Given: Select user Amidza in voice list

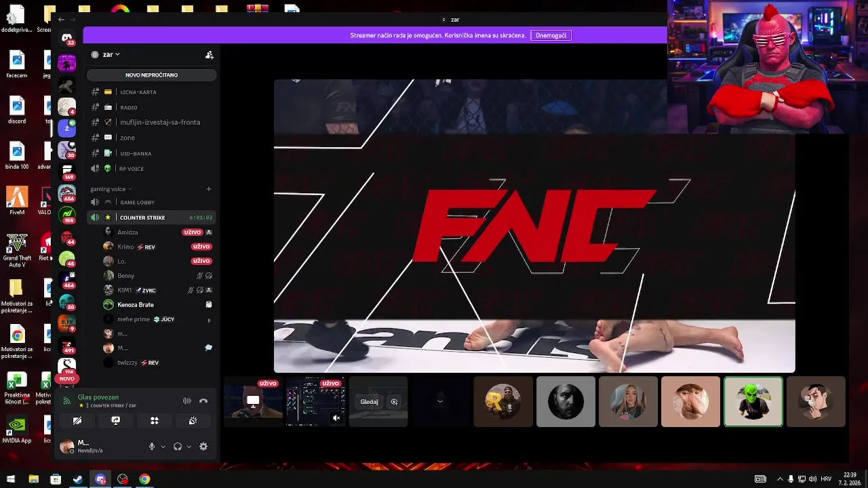Looking at the screenshot, I should pos(159,232).
